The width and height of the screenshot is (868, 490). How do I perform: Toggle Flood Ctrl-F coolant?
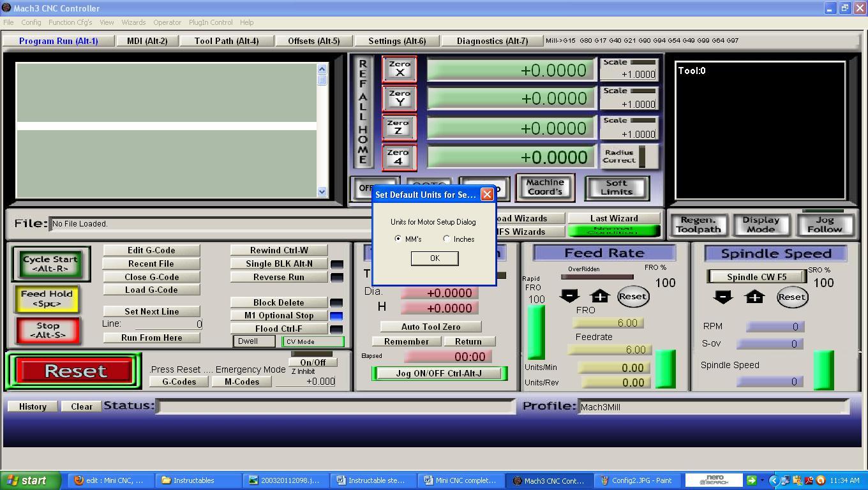[x=279, y=329]
